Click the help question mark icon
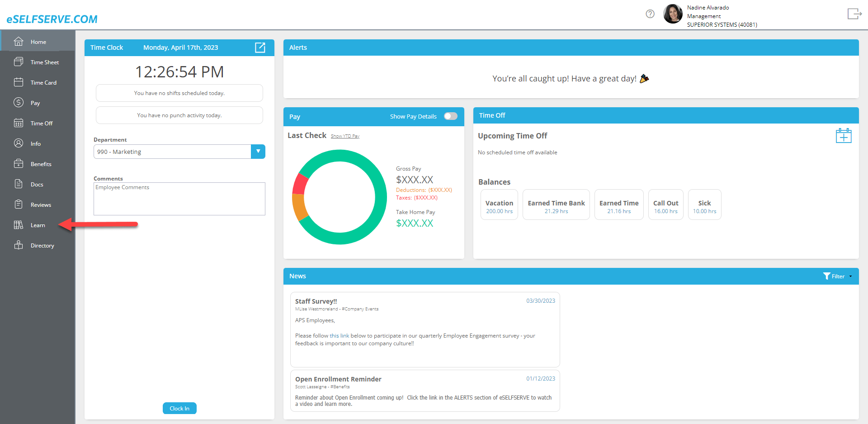 (650, 14)
